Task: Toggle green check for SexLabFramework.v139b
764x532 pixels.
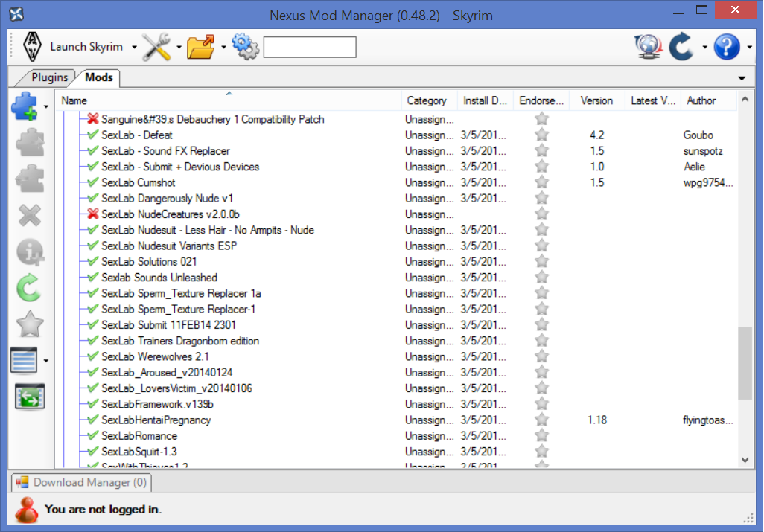Action: coord(93,404)
